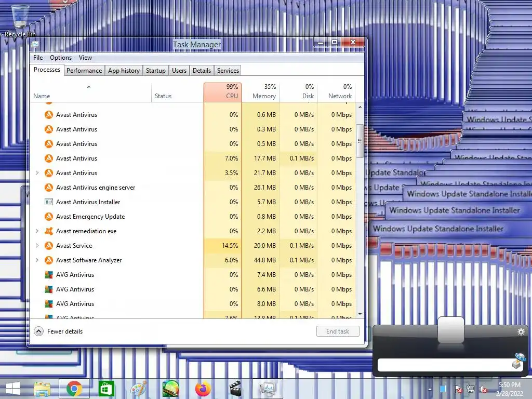Click the AVG Antivirus 8.0 MB icon

(x=49, y=303)
